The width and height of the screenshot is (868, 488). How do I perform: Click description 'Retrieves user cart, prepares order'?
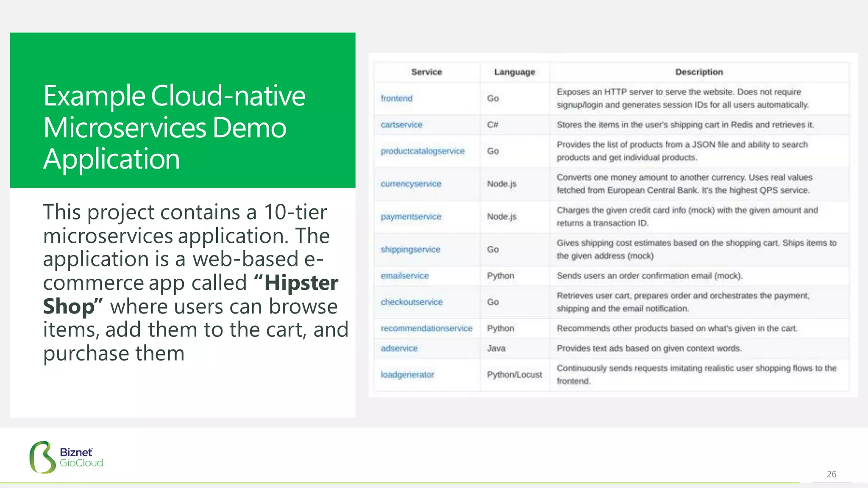click(x=683, y=302)
